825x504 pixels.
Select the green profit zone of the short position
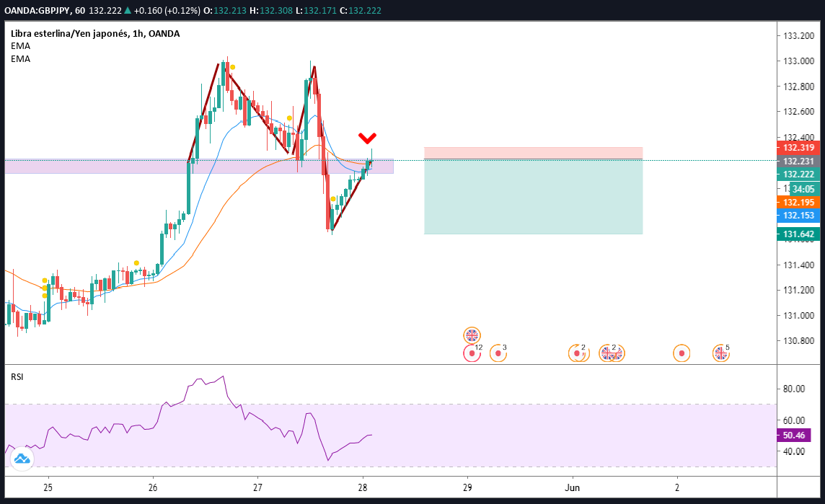pos(533,196)
